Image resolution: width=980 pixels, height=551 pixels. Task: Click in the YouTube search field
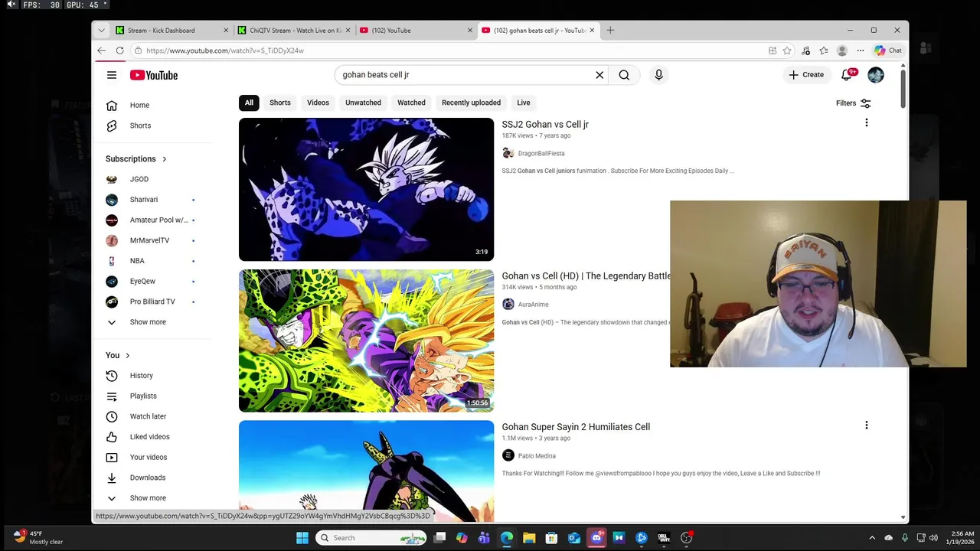pyautogui.click(x=465, y=75)
